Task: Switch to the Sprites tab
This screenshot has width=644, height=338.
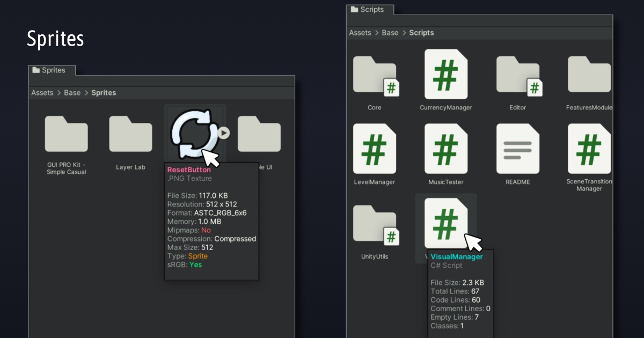Action: (52, 70)
